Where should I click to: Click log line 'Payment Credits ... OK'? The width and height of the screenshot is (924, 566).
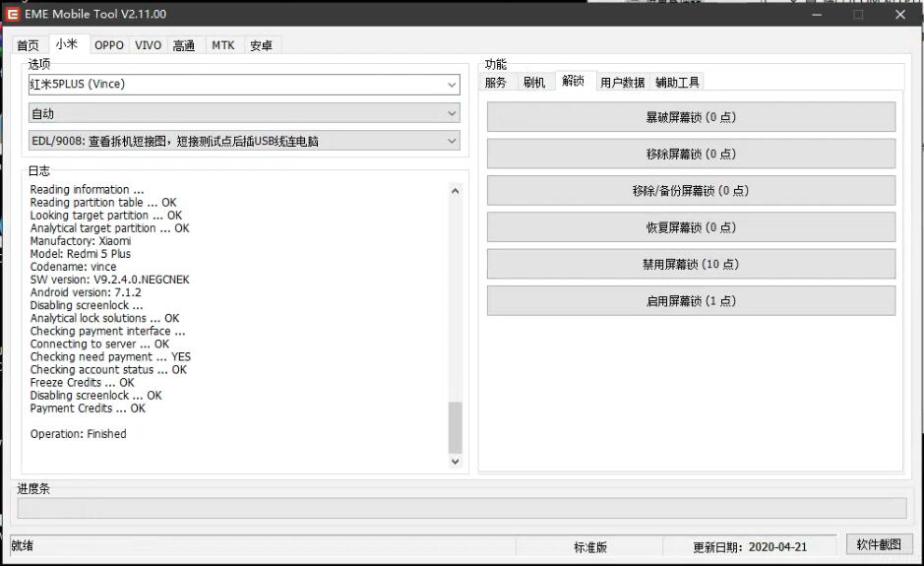(x=88, y=409)
